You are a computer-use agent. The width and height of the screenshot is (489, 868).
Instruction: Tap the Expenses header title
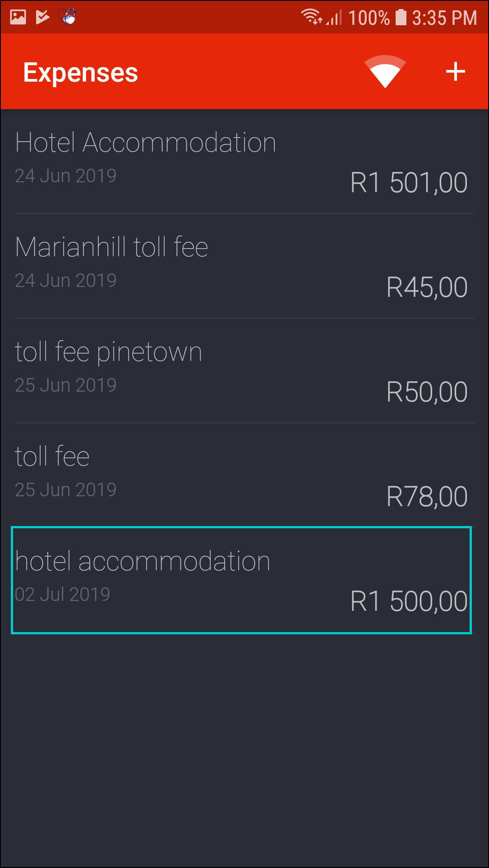[x=81, y=73]
